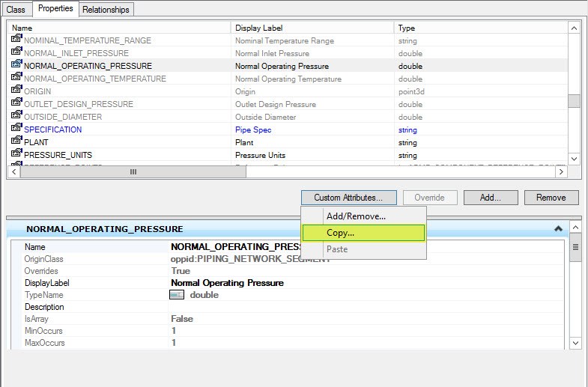Click the OUTSIDE_DIAMETER row icon
588x387 pixels.
16,117
